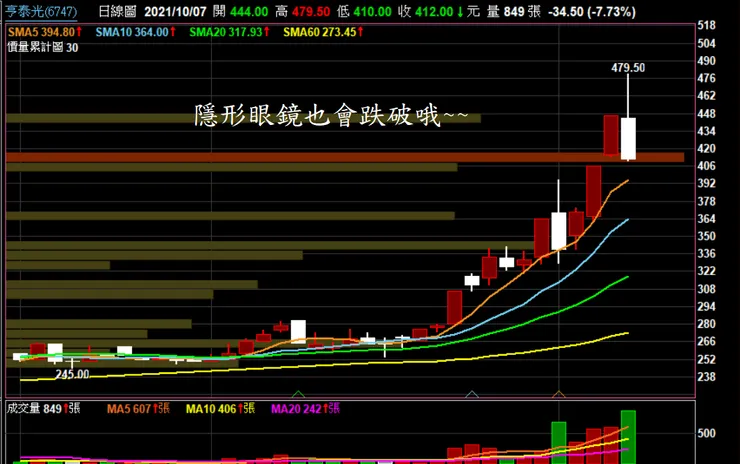The height and width of the screenshot is (464, 740).
Task: Click the orange triangle marker on time axis
Action: (x=559, y=394)
